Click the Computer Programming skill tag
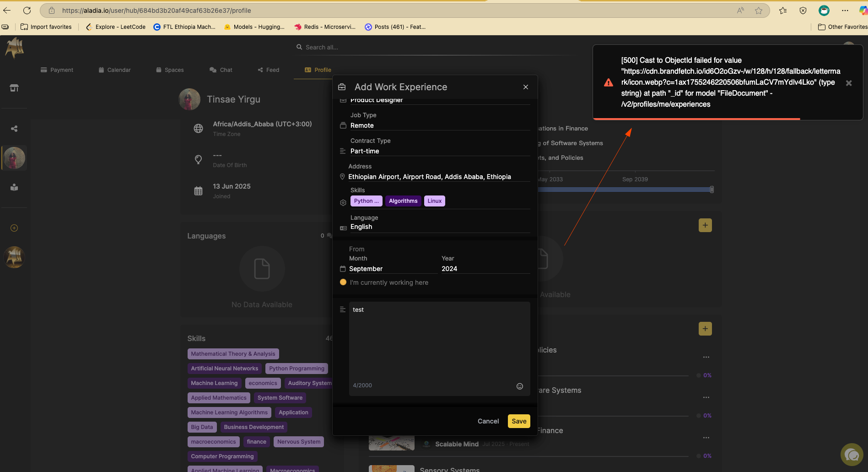The image size is (868, 472). (222, 456)
